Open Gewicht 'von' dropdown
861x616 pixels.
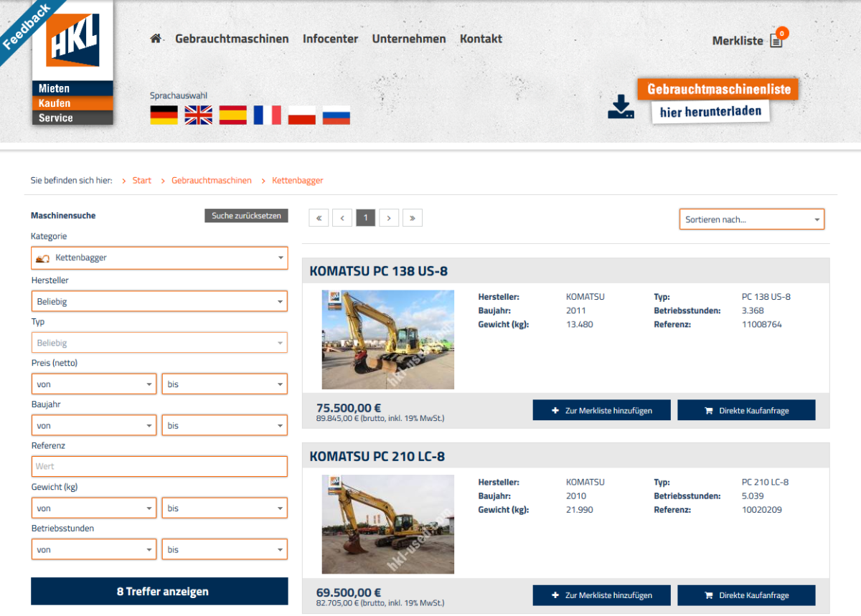[94, 508]
